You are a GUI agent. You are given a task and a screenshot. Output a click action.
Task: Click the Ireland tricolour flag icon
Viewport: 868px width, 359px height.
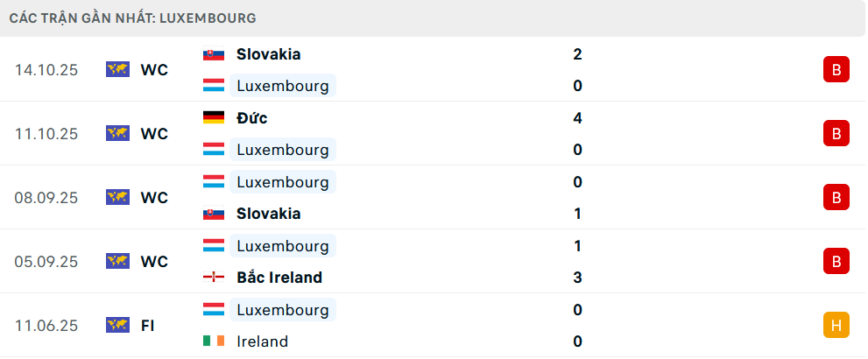(x=213, y=341)
